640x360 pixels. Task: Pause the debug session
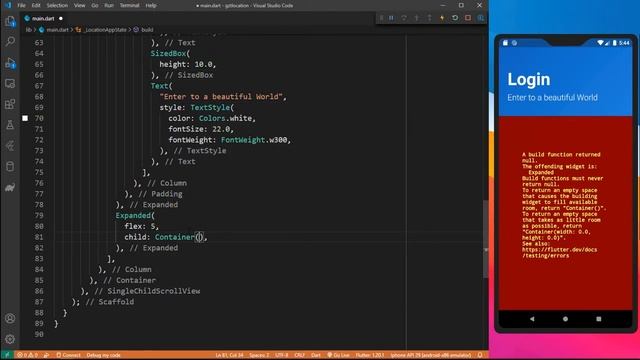tap(391, 18)
